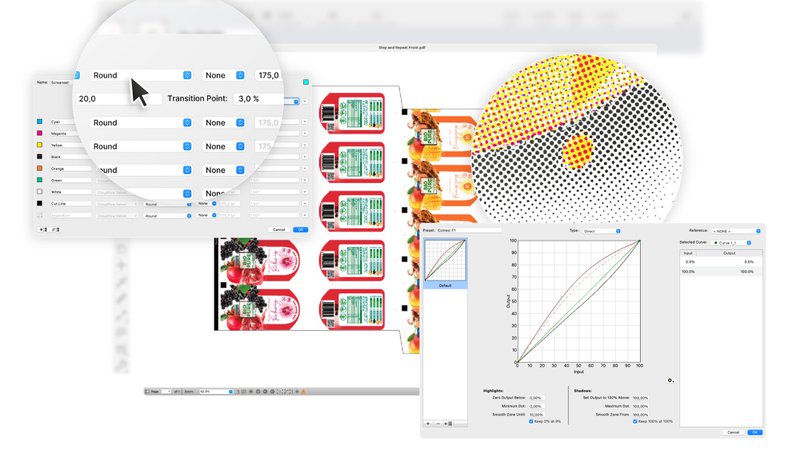Toggle the Keep 0% at 0% checkbox
The height and width of the screenshot is (450, 800).
pyautogui.click(x=530, y=421)
